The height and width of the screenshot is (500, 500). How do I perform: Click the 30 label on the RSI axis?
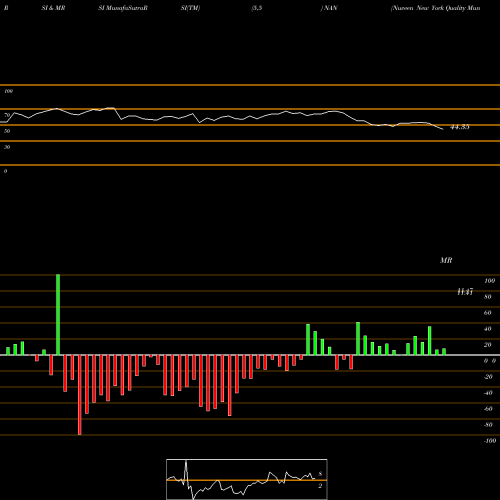pos(7,147)
